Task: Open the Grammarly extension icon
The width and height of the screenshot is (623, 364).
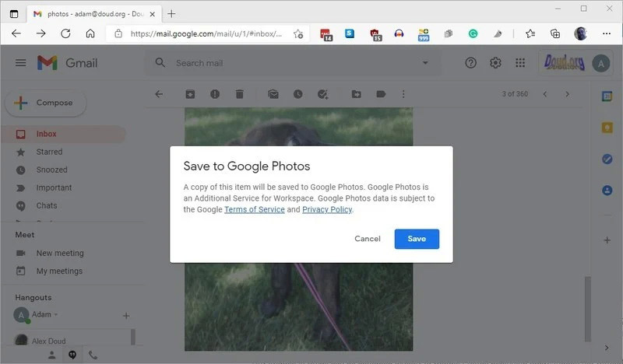Action: click(473, 33)
